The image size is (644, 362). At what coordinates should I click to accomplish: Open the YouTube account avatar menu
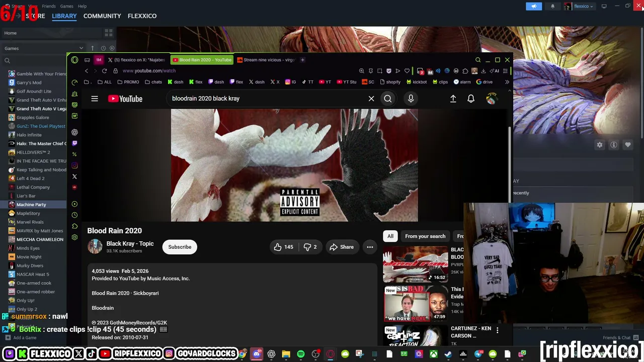491,99
